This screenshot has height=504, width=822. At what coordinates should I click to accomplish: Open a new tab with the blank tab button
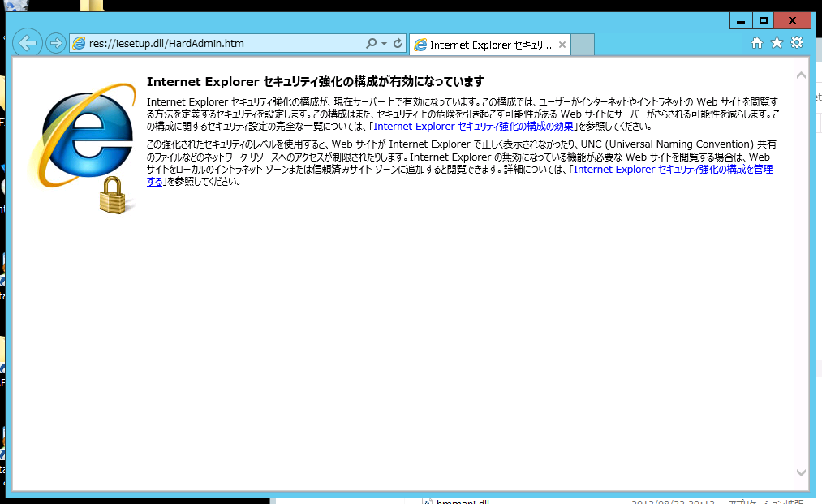point(583,45)
